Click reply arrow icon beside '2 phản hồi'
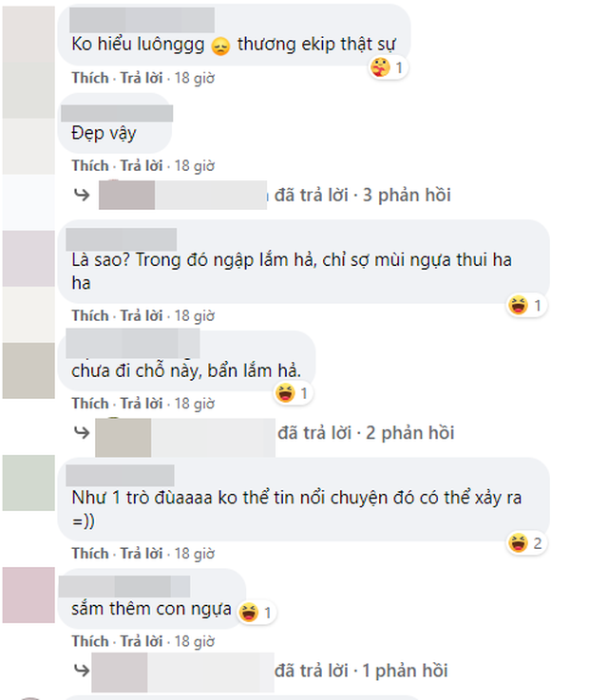The height and width of the screenshot is (700, 589). pyautogui.click(x=82, y=432)
